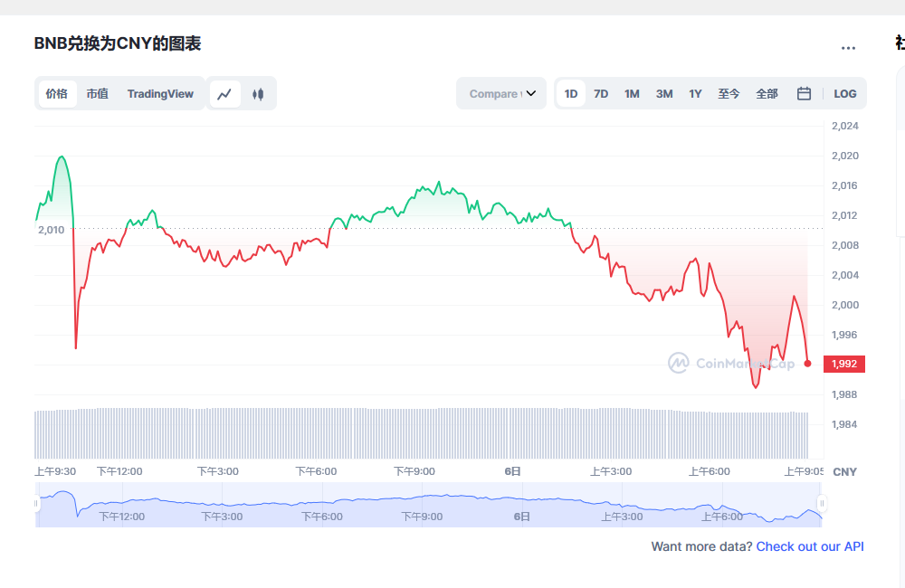905x588 pixels.
Task: Choose the 全部 time range button
Action: click(767, 94)
